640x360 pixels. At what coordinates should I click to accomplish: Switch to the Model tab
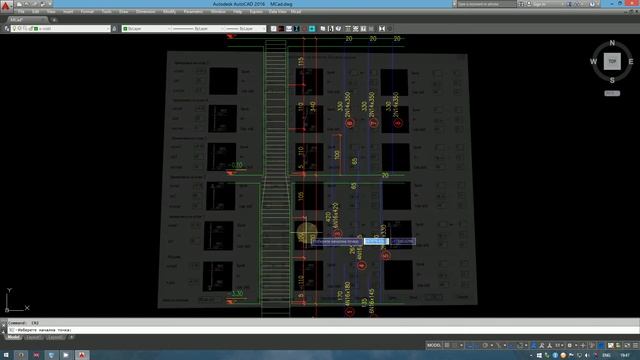click(x=13, y=338)
